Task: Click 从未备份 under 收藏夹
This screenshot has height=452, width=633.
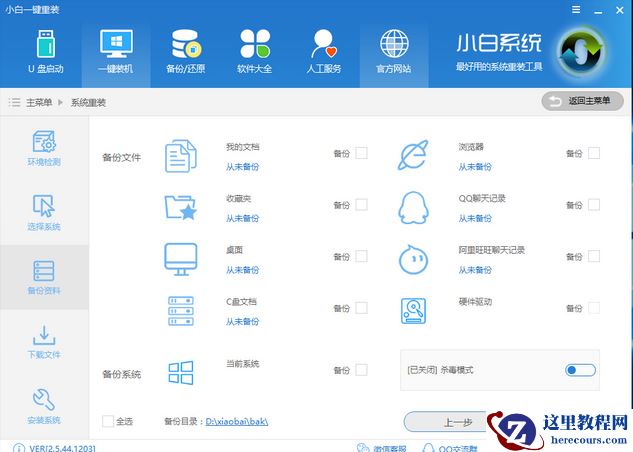Action: coord(242,218)
